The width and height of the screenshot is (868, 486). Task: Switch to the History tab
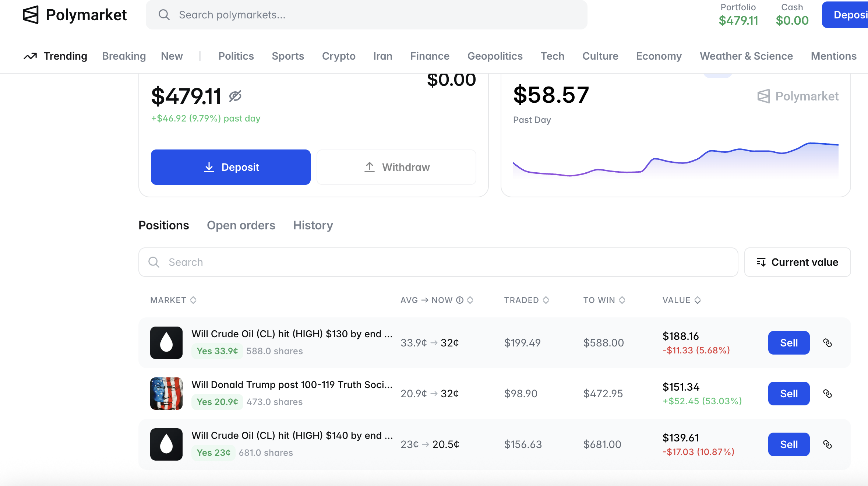point(313,225)
